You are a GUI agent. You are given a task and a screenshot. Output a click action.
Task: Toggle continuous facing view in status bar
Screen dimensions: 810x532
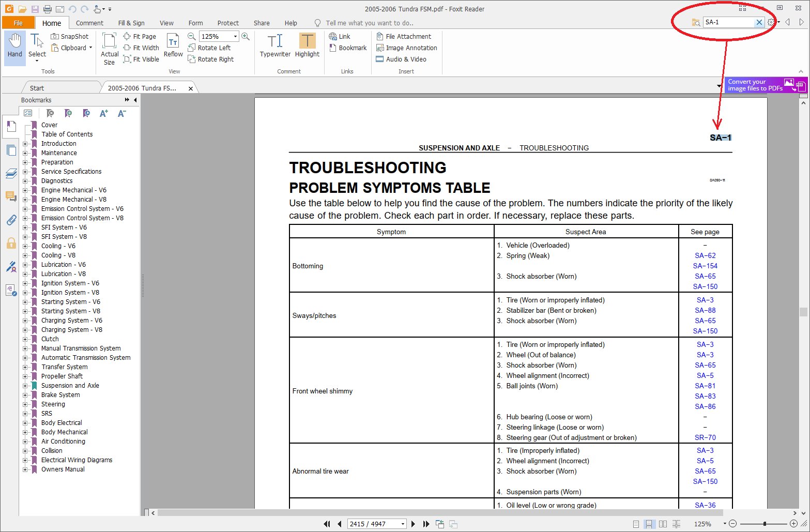click(x=676, y=524)
